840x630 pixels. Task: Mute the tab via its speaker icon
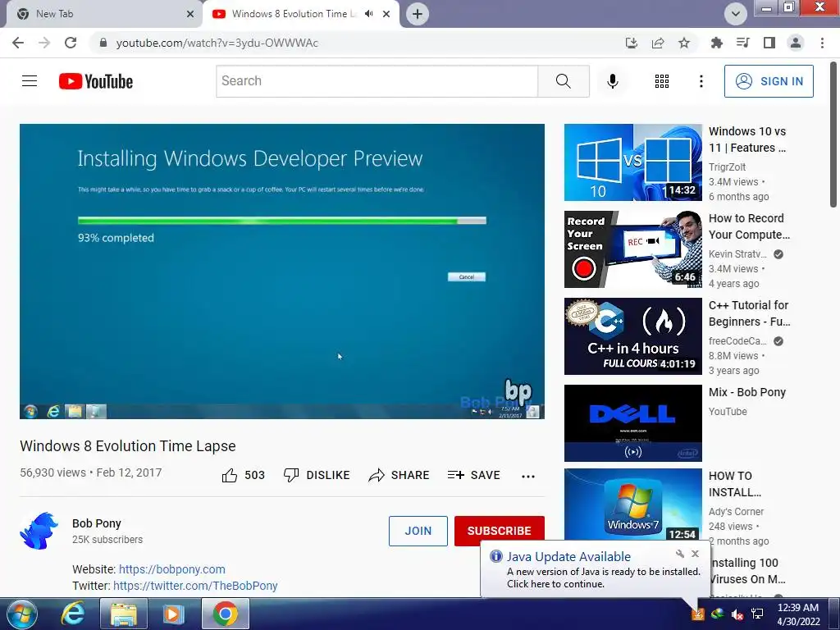368,13
